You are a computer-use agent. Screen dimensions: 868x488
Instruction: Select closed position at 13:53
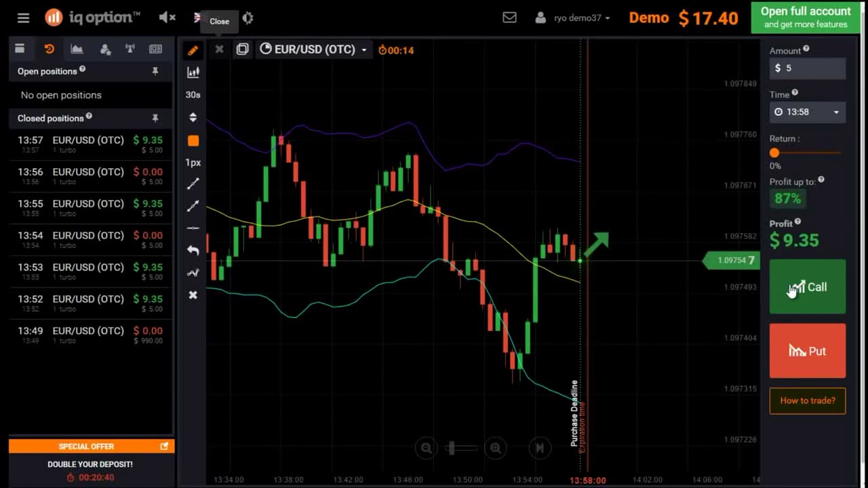(90, 272)
